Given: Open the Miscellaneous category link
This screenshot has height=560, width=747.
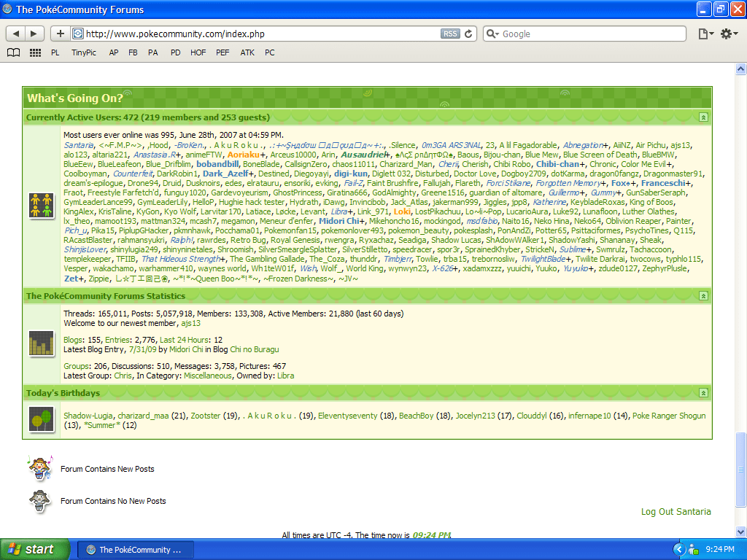Looking at the screenshot, I should 208,376.
